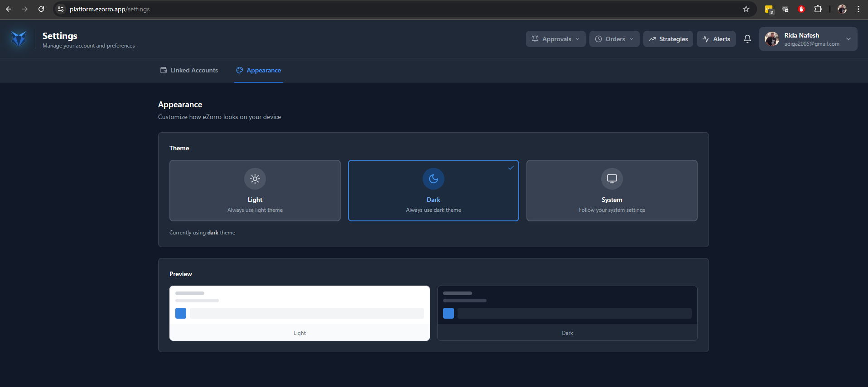Select the System theme option
This screenshot has width=868, height=387.
pos(612,191)
